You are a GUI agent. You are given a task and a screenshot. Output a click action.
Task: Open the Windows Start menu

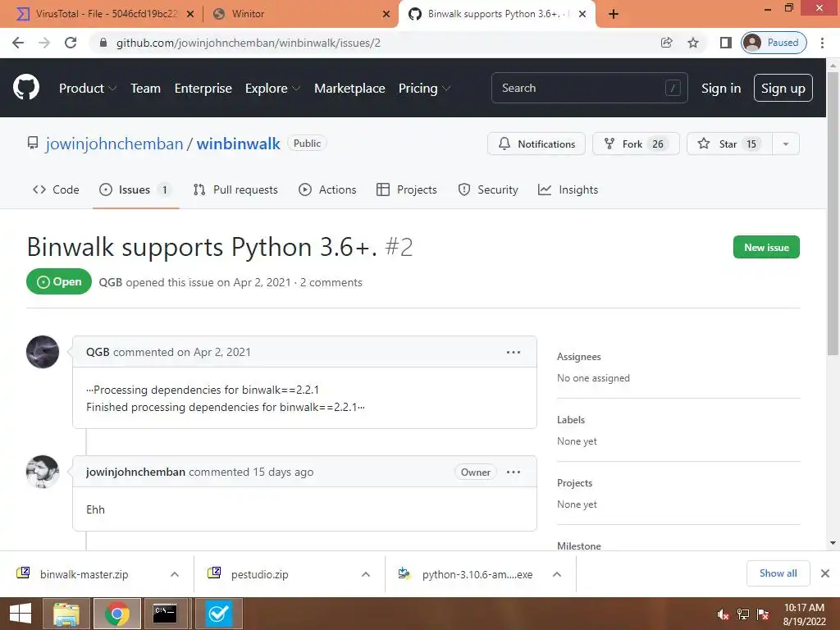click(x=21, y=614)
